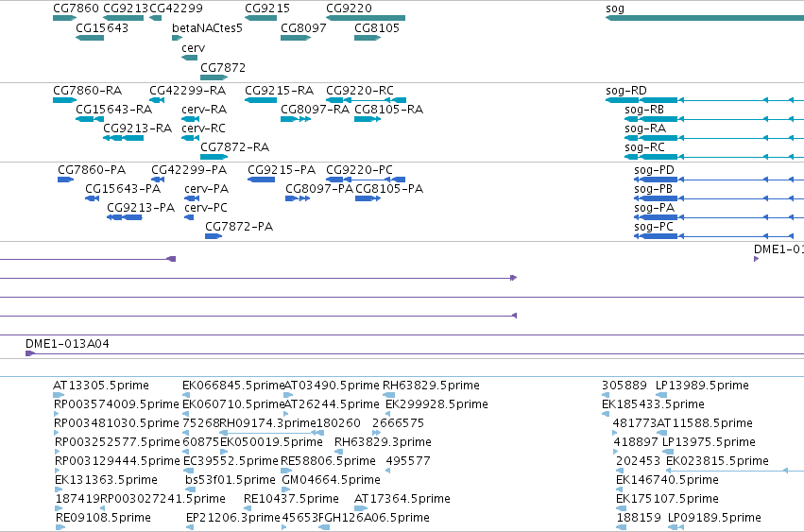Open EST AT13305.5prime

click(x=101, y=386)
